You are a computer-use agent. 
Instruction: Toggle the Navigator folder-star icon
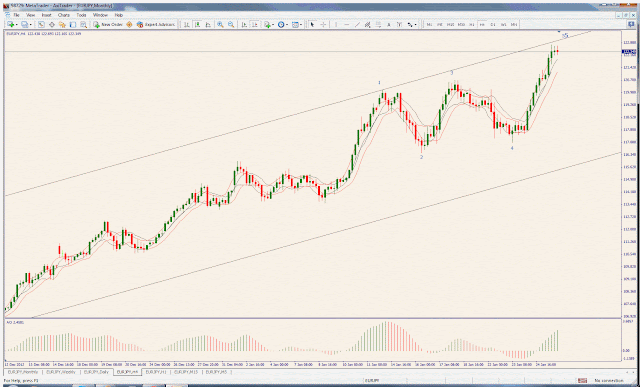click(x=62, y=24)
